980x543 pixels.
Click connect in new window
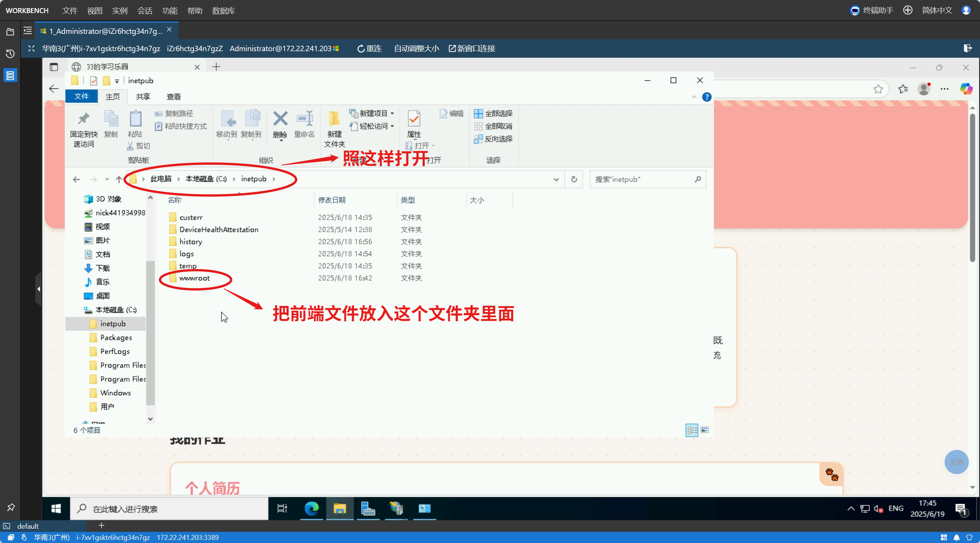pos(472,48)
